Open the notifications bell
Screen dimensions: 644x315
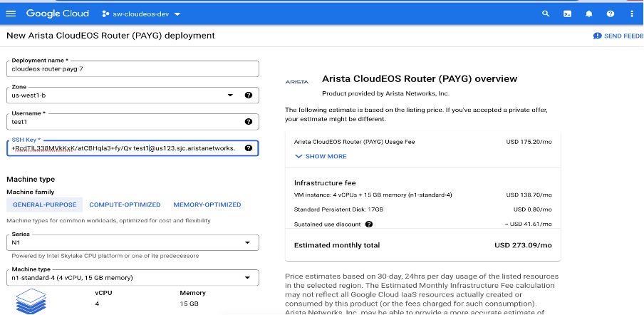pos(588,14)
